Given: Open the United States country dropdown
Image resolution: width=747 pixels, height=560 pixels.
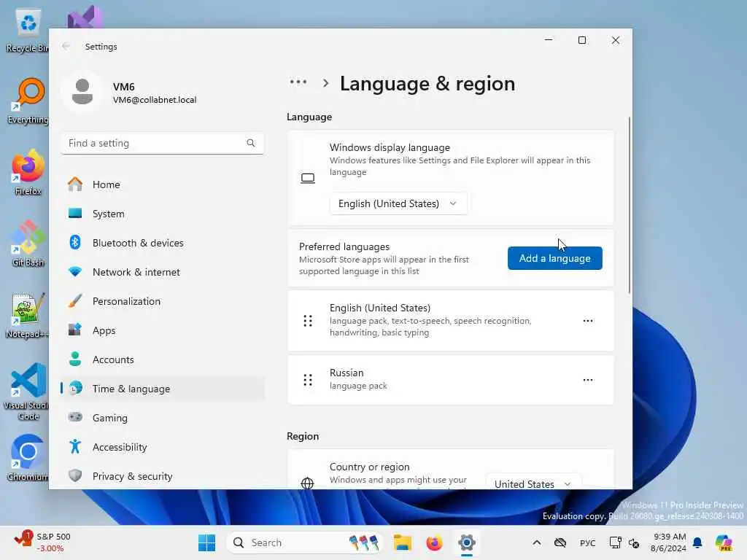Looking at the screenshot, I should [x=533, y=482].
